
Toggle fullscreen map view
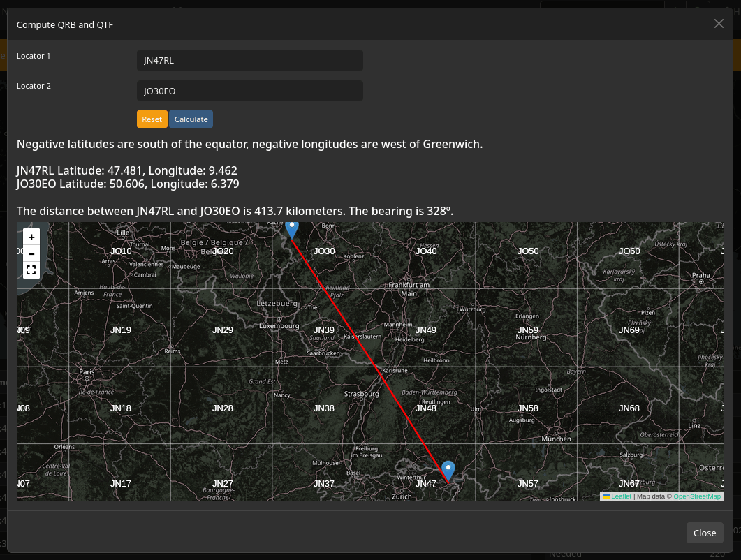click(31, 270)
